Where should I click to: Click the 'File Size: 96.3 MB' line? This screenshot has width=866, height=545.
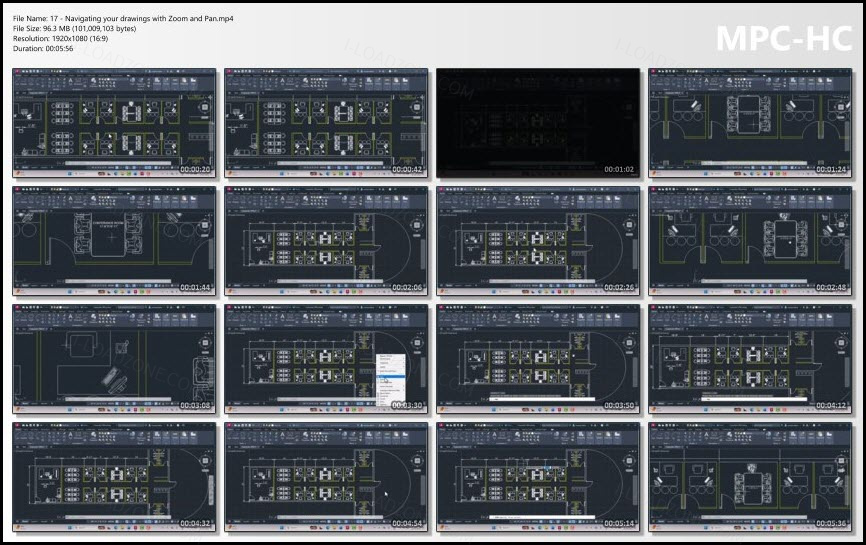coord(75,28)
